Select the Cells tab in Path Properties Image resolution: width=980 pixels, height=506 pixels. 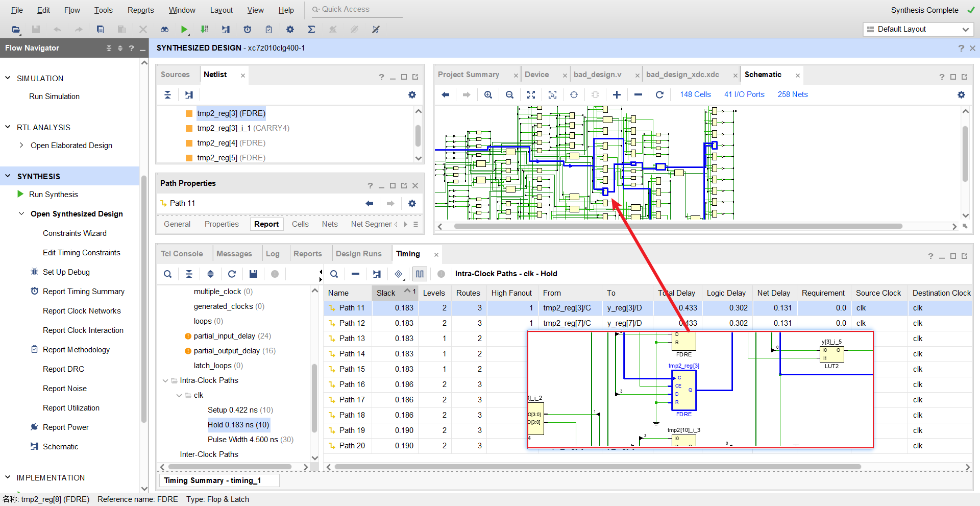point(300,224)
